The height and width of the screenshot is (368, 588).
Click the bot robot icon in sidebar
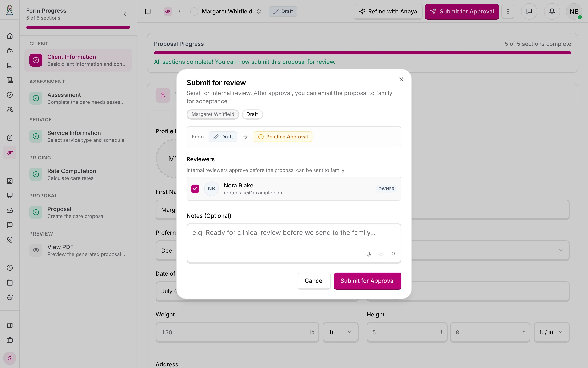pyautogui.click(x=10, y=51)
